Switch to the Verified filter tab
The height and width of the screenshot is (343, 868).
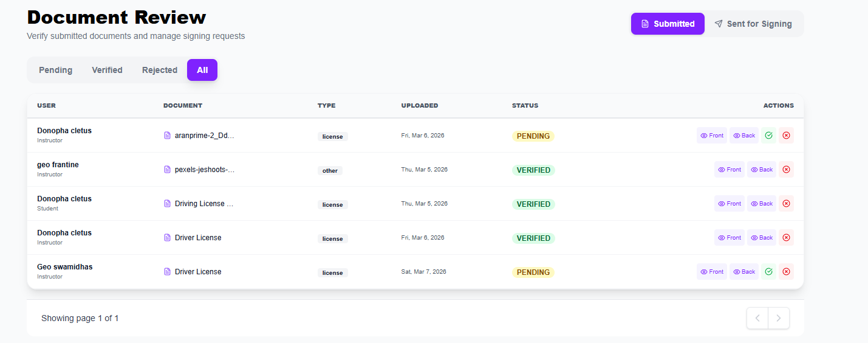pyautogui.click(x=107, y=70)
